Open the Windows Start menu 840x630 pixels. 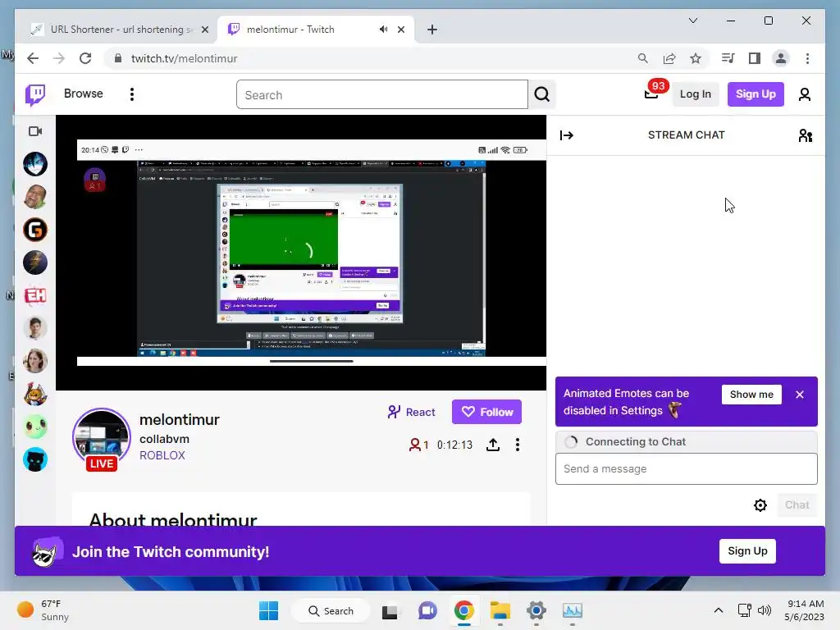coord(268,610)
